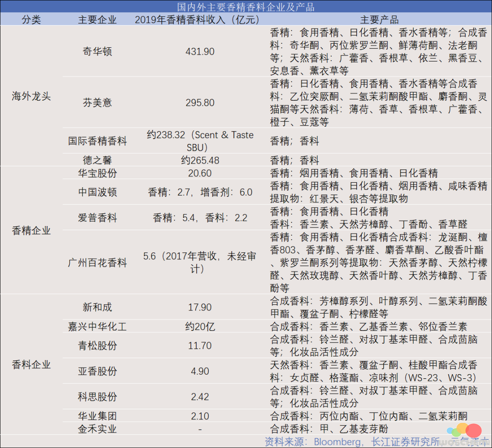Image resolution: width=492 pixels, height=448 pixels.
Task: Select the 爱普香料 main products description
Action: (369, 217)
